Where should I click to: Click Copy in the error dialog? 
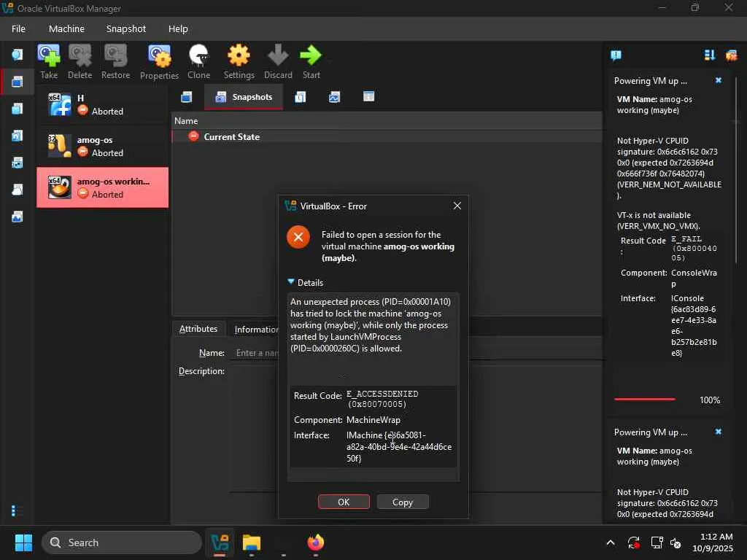(403, 502)
